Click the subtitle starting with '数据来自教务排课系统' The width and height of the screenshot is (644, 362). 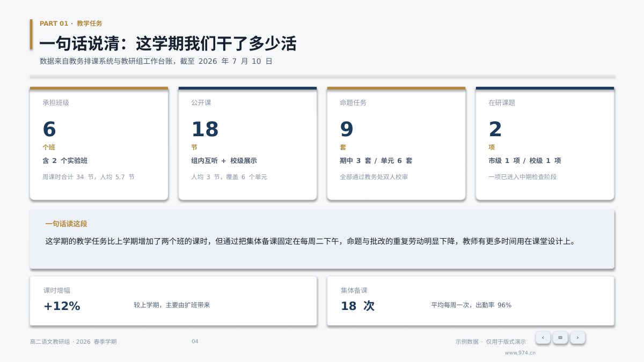[156, 61]
